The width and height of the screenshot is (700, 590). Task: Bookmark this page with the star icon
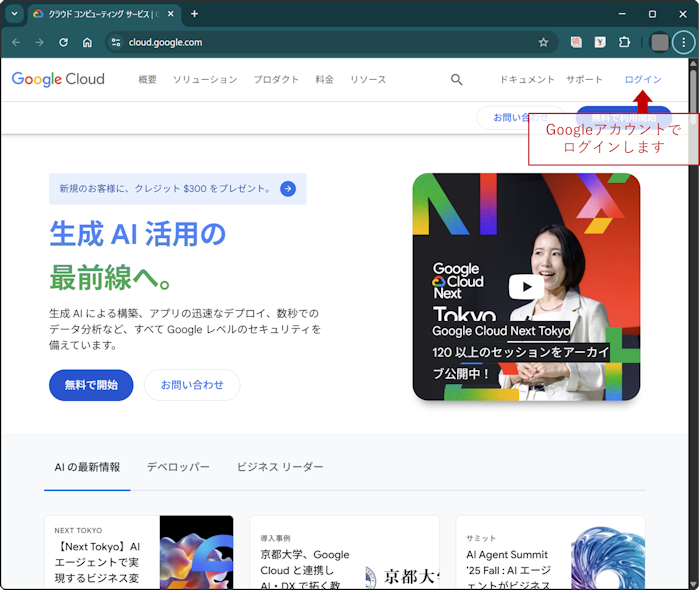pos(543,43)
